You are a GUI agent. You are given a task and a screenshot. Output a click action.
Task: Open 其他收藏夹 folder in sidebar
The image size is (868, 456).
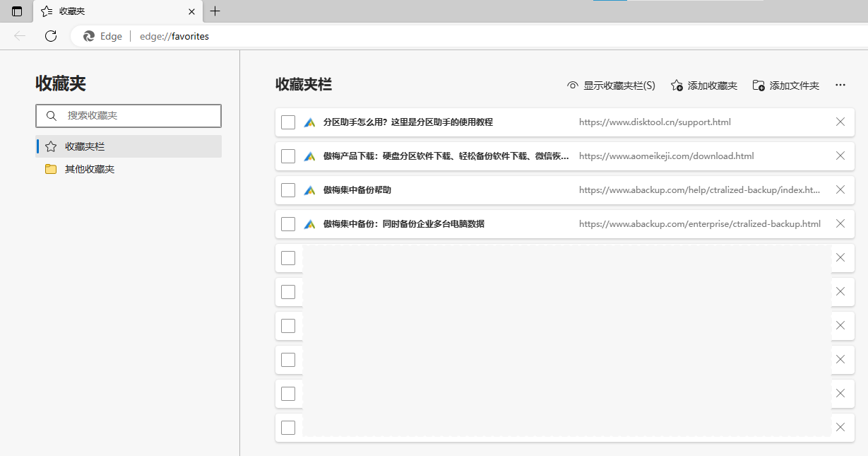click(x=129, y=169)
